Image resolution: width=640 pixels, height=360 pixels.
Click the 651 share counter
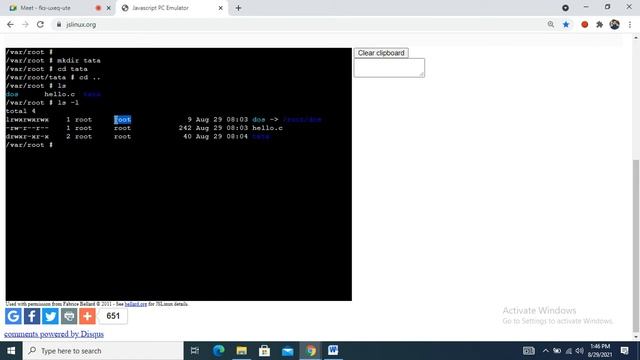[x=113, y=316]
